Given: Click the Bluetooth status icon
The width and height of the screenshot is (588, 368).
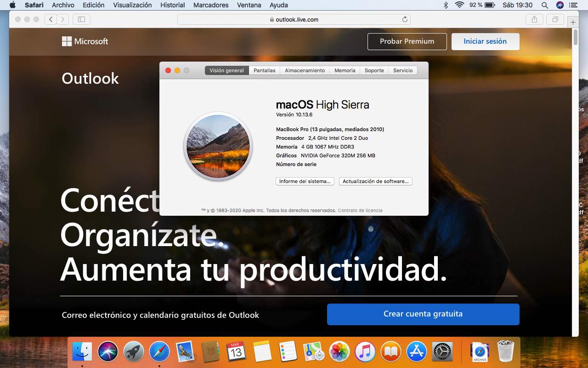Looking at the screenshot, I should (445, 5).
